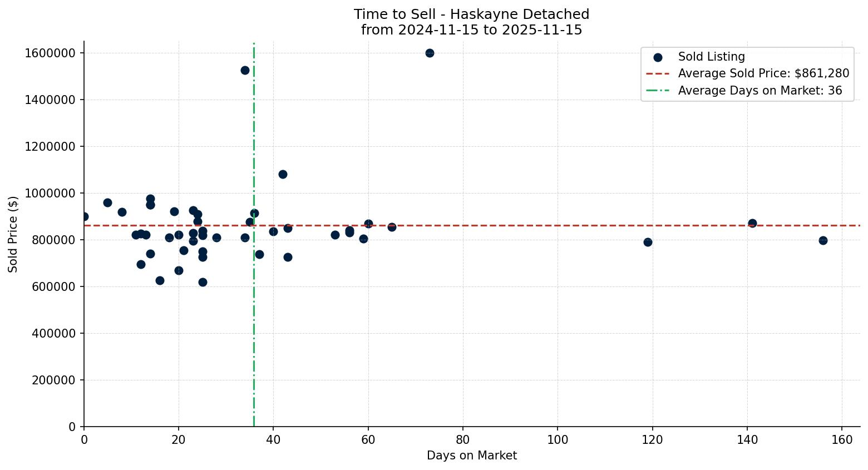Select the isolated point near 119 days

click(x=647, y=243)
